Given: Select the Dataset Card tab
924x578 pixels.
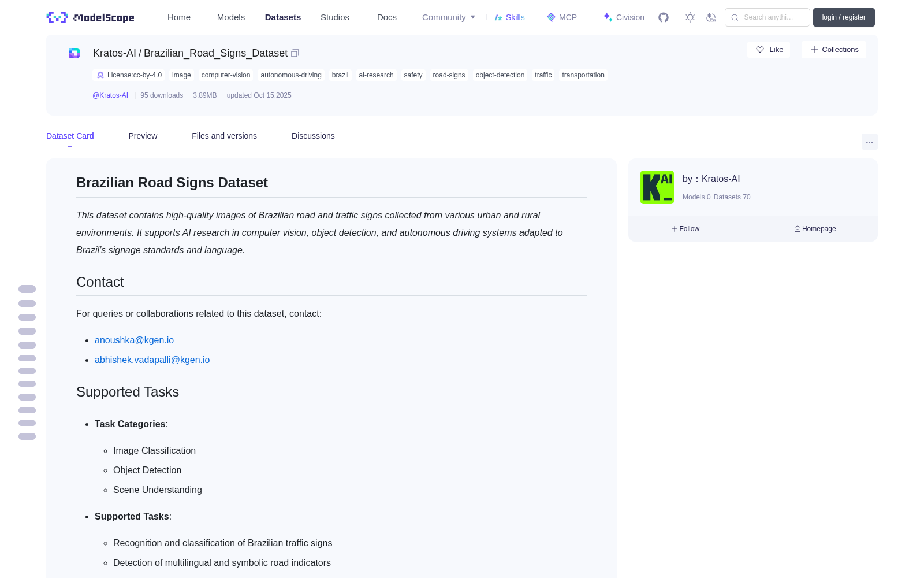Looking at the screenshot, I should (70, 136).
